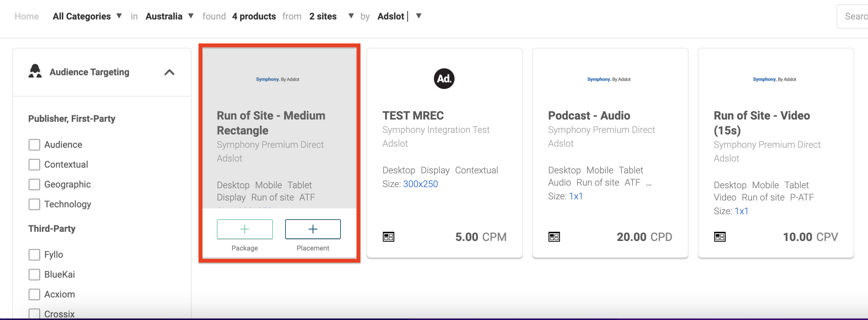This screenshot has height=320, width=868.
Task: Click 1x1 size link on Run of Site - Video
Action: [742, 211]
